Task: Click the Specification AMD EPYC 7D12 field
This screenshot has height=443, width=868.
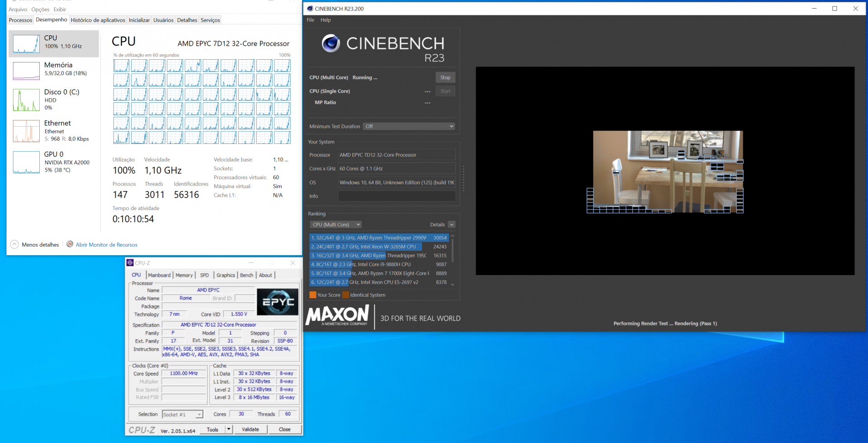Action: pos(230,324)
